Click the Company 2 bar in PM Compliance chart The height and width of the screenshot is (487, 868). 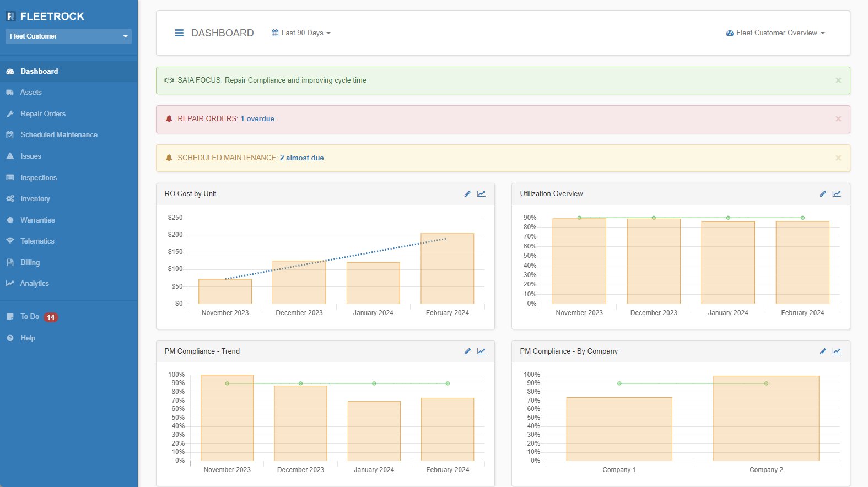coord(766,419)
